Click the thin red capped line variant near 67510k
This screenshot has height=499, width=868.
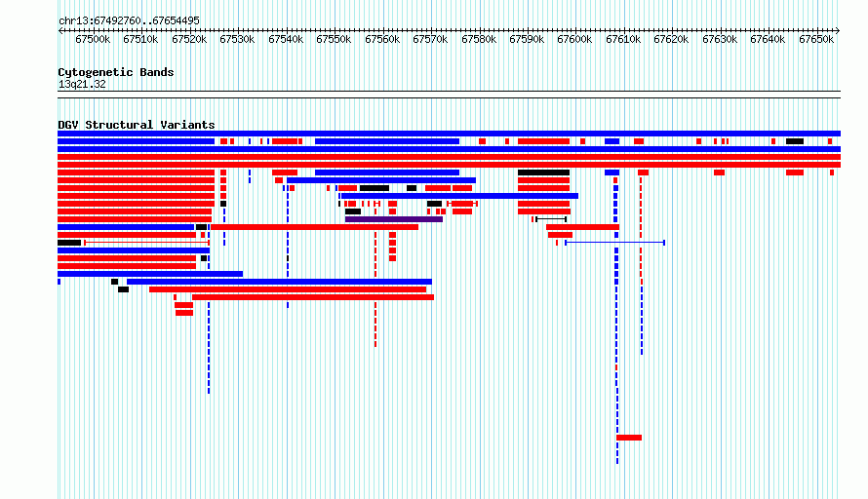146,243
